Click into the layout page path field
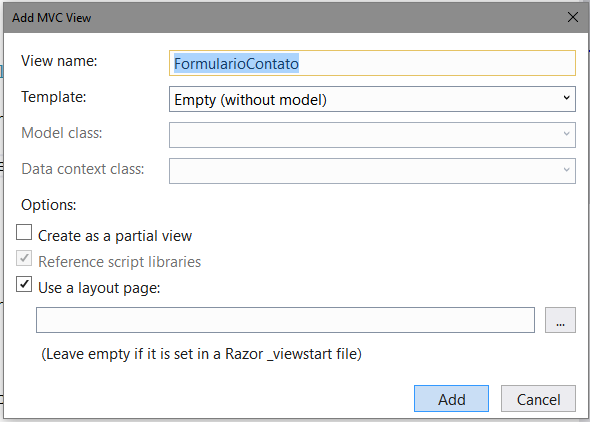 (285, 320)
